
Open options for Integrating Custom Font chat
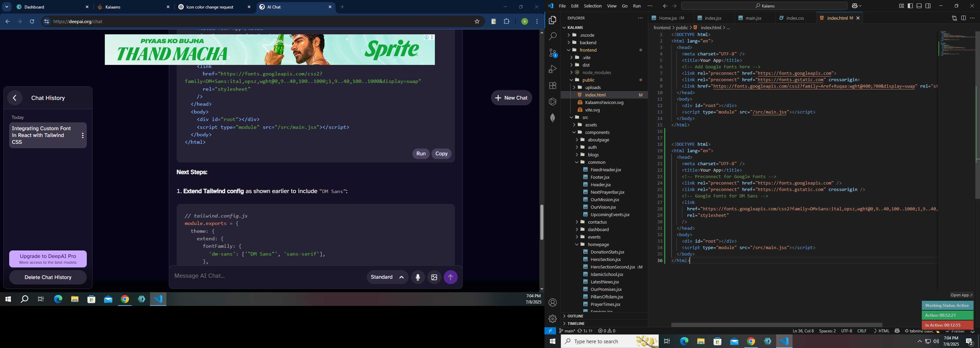83,136
